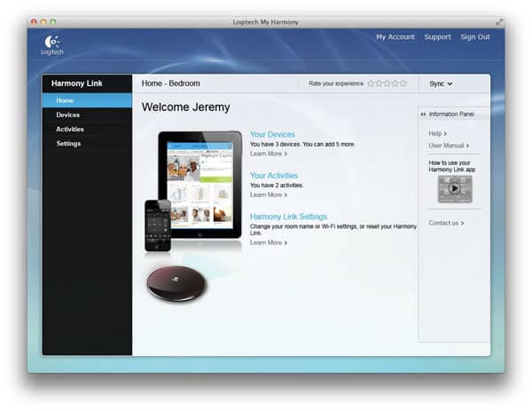Open the Support link

(437, 37)
